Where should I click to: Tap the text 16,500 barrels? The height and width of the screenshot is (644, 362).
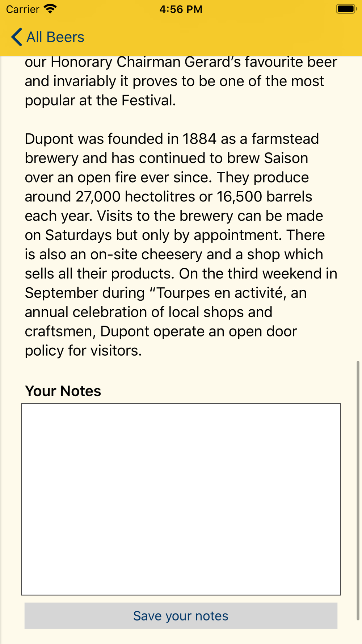[x=264, y=197]
